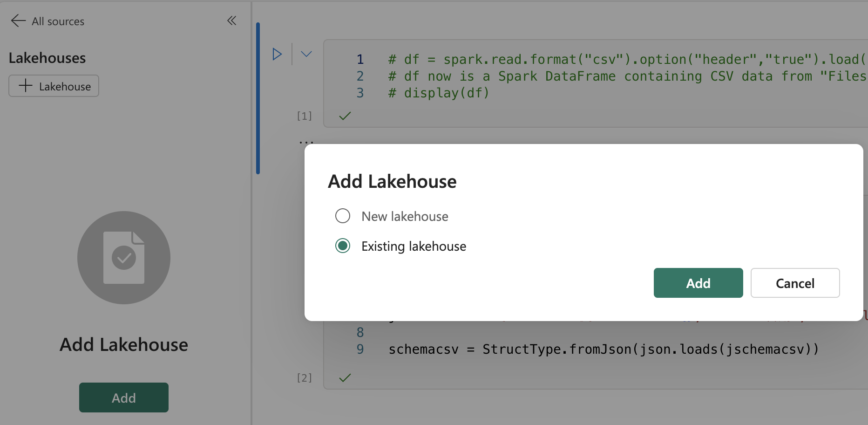The height and width of the screenshot is (425, 868).
Task: Click the Add button in left panel
Action: 124,398
